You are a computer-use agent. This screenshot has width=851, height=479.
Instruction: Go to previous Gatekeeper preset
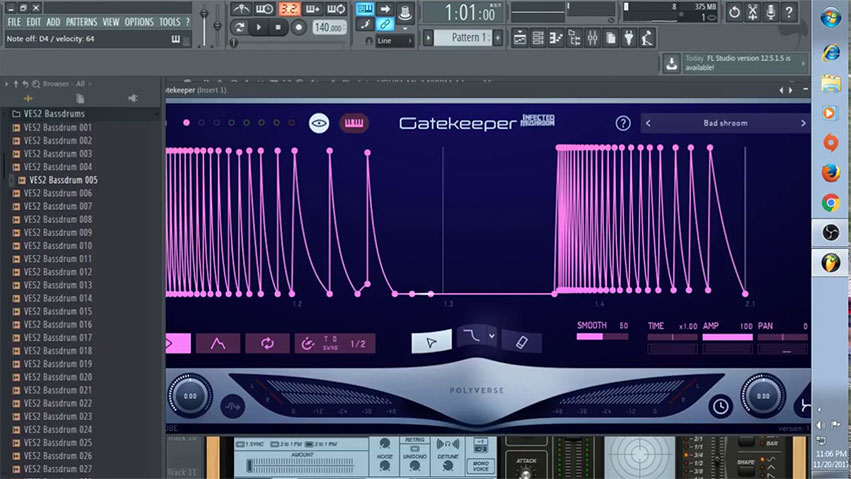click(x=648, y=123)
